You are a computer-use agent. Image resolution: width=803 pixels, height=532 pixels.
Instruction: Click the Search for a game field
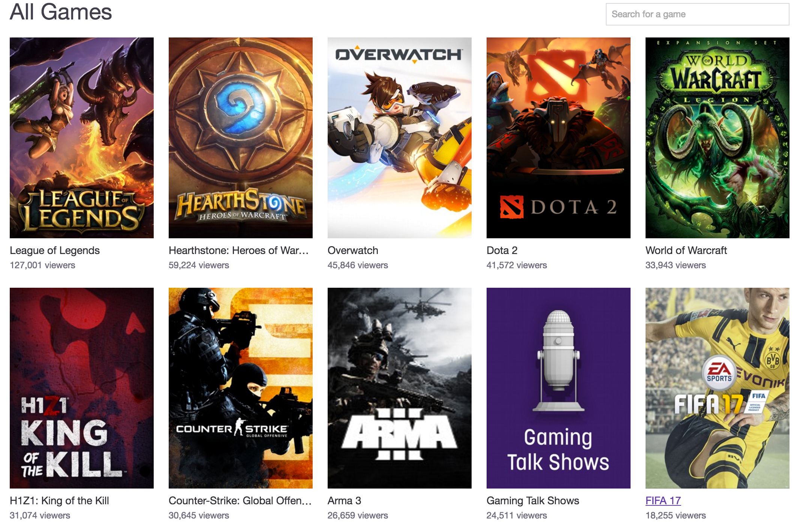697,14
